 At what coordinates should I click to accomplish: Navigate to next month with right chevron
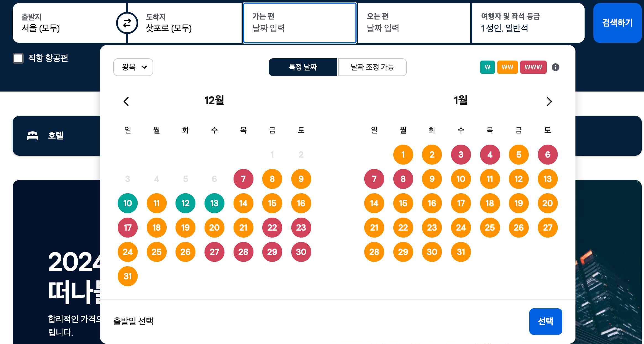tap(549, 101)
